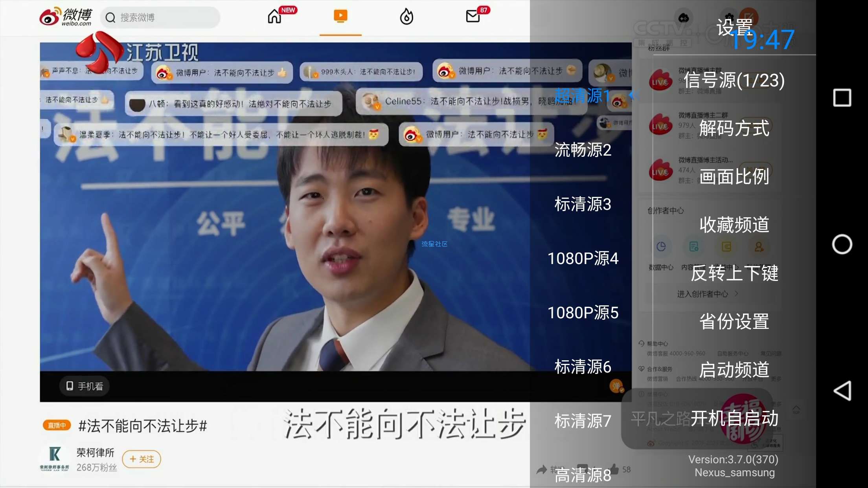Open 微博直播博主二群 LIVE group icon
Viewport: 868px width, 488px height.
coord(660,125)
